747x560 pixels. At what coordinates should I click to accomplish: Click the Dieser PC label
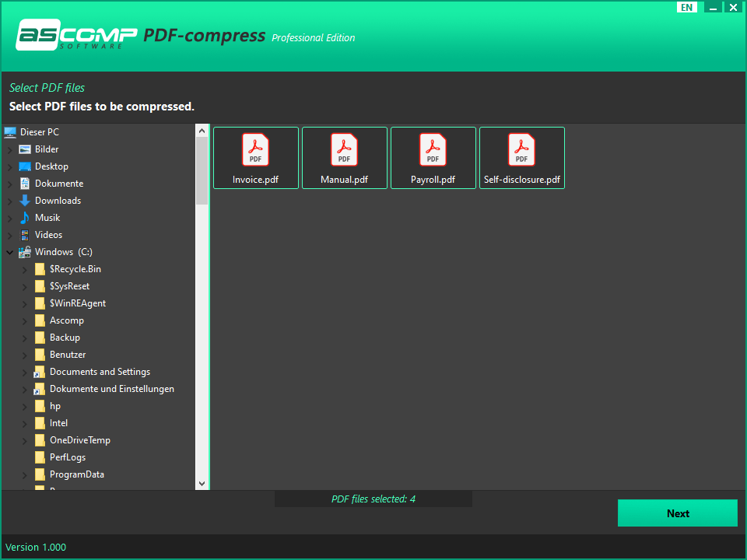pyautogui.click(x=40, y=132)
